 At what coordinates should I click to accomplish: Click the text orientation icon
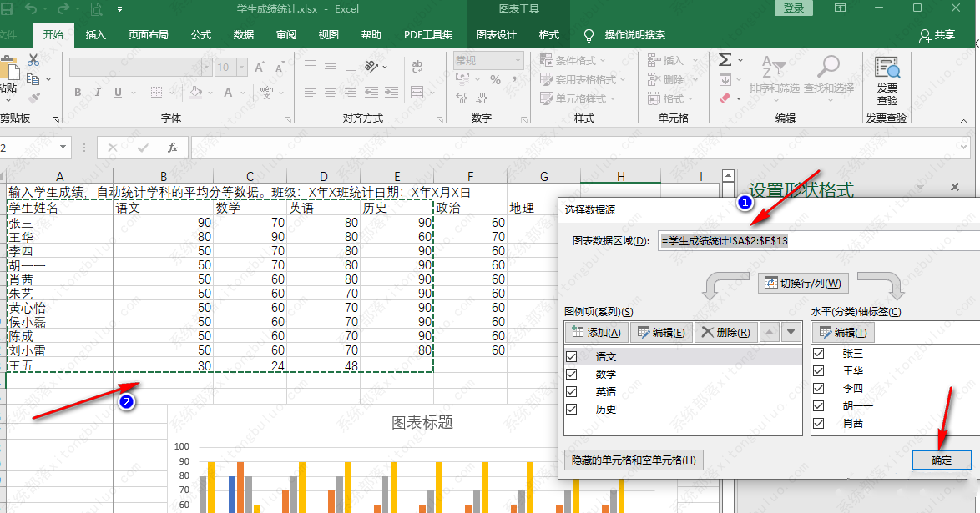coord(371,66)
